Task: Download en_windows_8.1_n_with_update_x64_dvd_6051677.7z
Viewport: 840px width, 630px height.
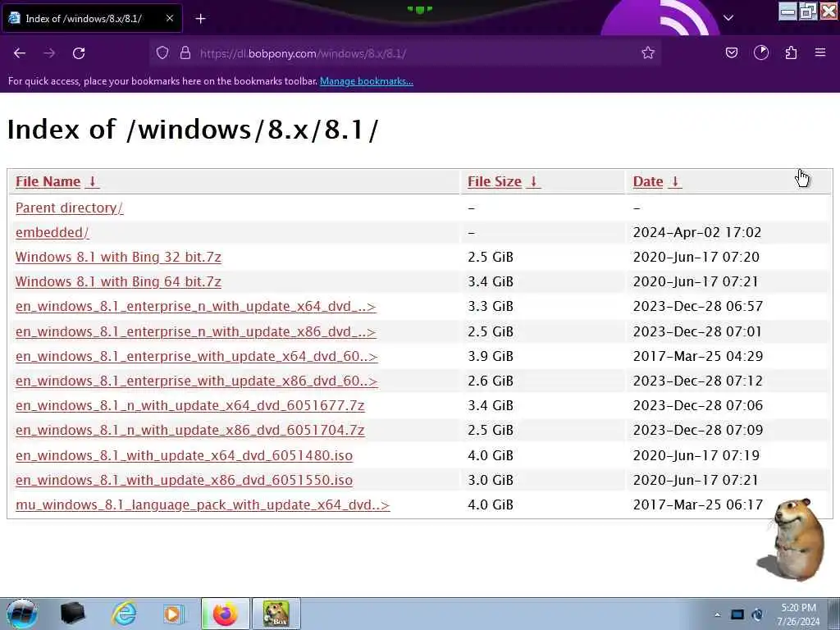Action: tap(190, 405)
